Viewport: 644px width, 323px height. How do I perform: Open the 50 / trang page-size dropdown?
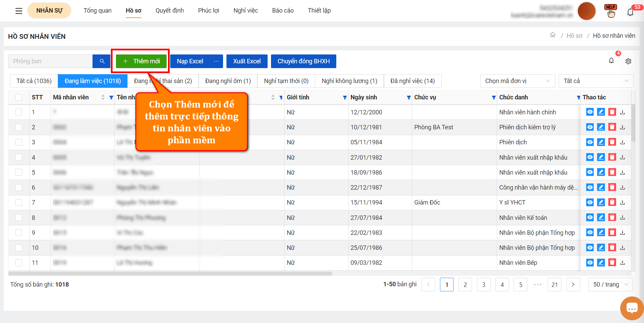click(610, 285)
